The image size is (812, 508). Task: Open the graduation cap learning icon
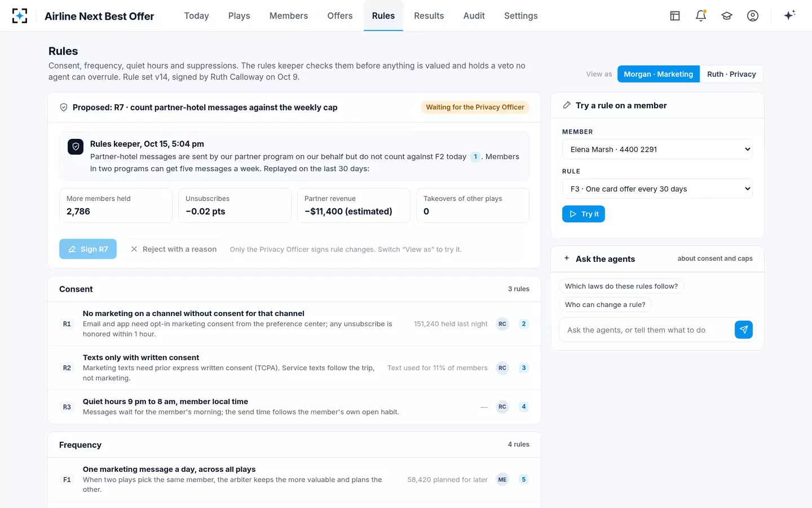pyautogui.click(x=727, y=16)
